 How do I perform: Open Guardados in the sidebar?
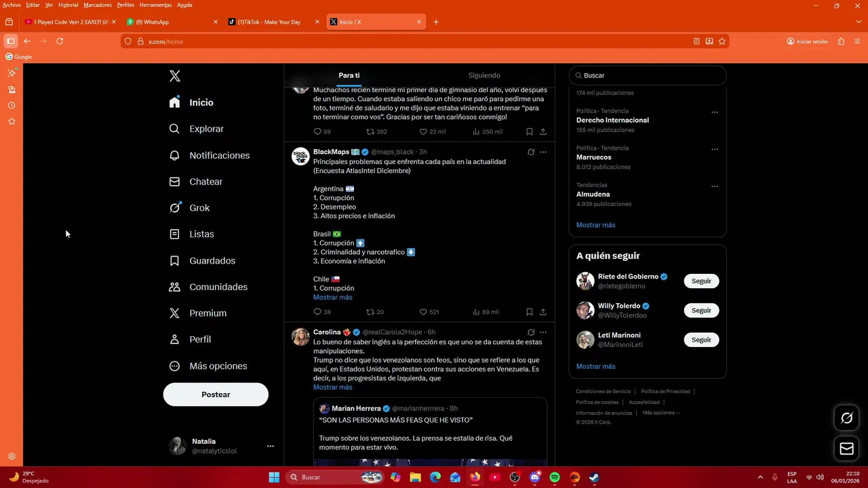(x=202, y=261)
